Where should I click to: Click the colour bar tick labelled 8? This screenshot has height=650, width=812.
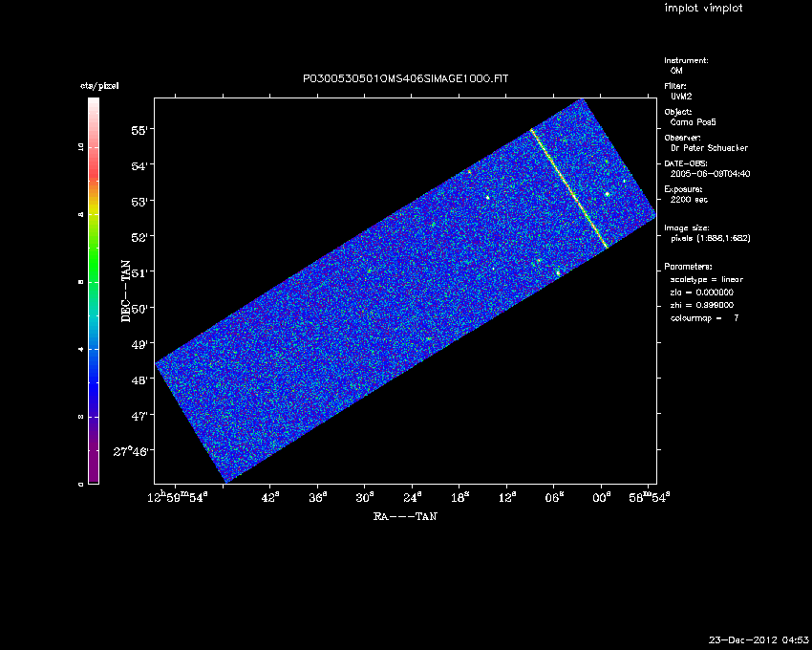(80, 214)
